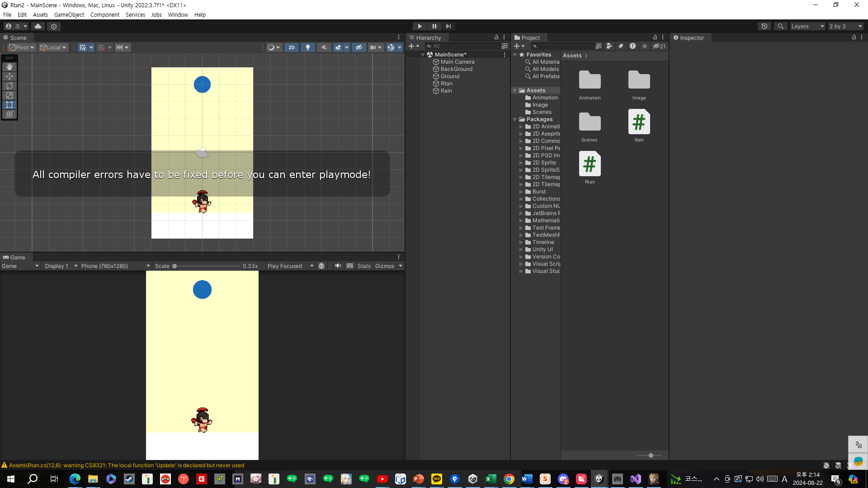
Task: Click the Game view Scale slider handle
Action: point(175,266)
